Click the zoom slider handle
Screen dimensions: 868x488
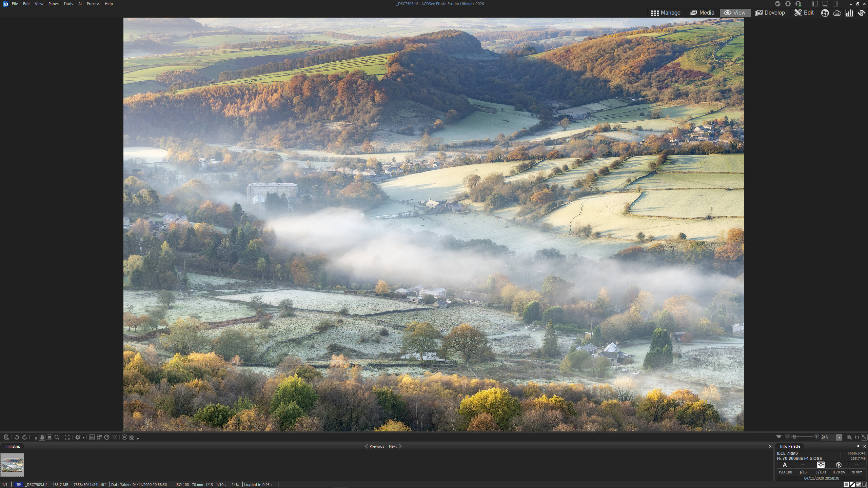click(794, 437)
